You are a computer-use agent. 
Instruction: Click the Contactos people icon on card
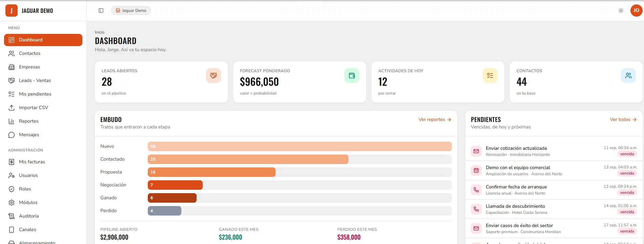[x=628, y=76]
